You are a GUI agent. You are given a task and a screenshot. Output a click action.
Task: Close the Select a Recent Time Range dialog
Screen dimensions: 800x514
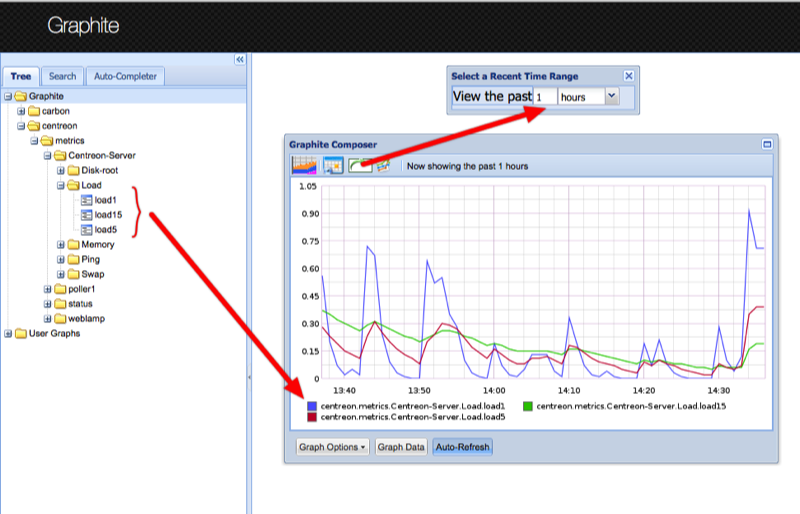[x=628, y=76]
